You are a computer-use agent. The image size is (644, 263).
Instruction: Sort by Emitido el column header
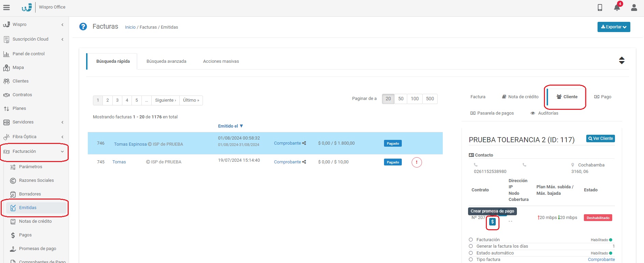[231, 126]
